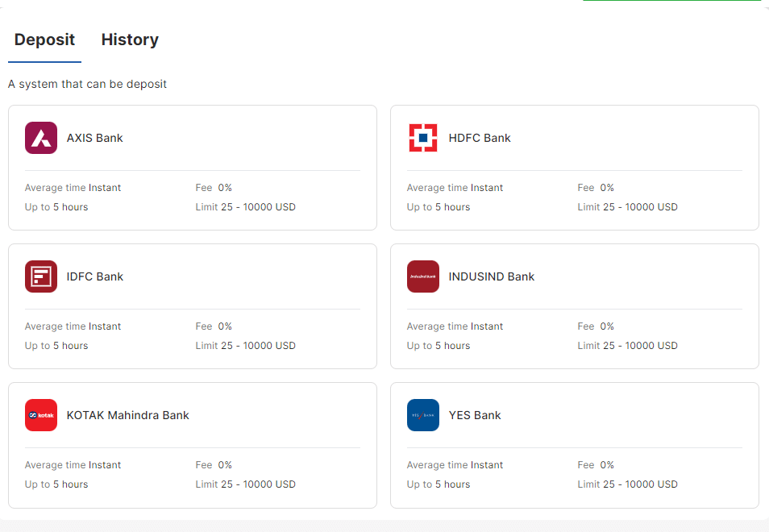This screenshot has width=769, height=532.
Task: Click KOTAK Mahindra 'Up to 5 hours'
Action: coord(56,484)
